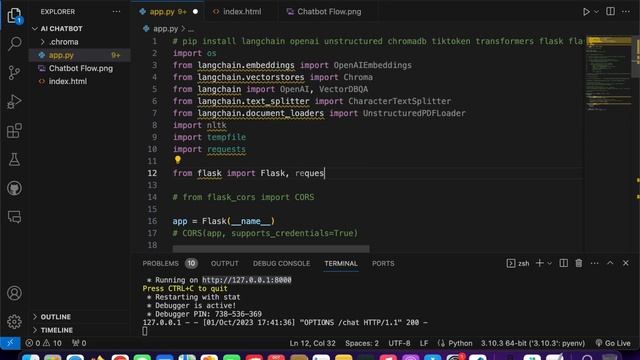Maximize the panel with chevron up
640x360 pixels.
click(x=610, y=263)
